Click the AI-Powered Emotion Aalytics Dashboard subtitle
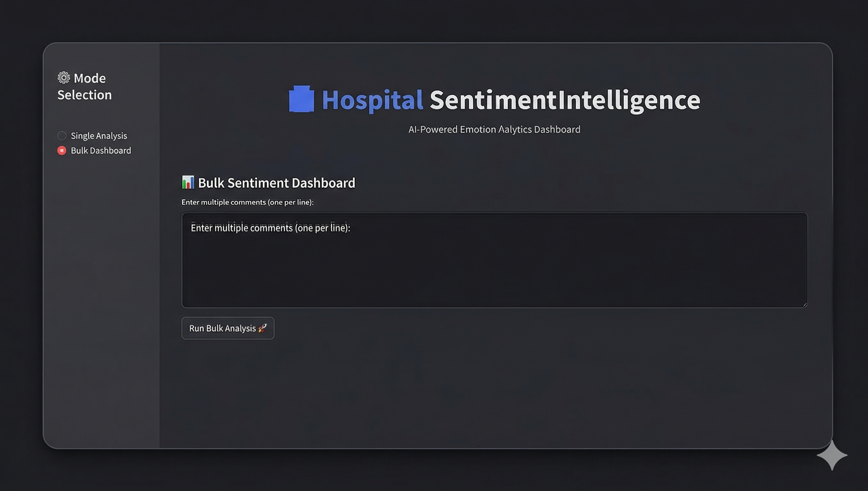The width and height of the screenshot is (868, 491). (494, 129)
